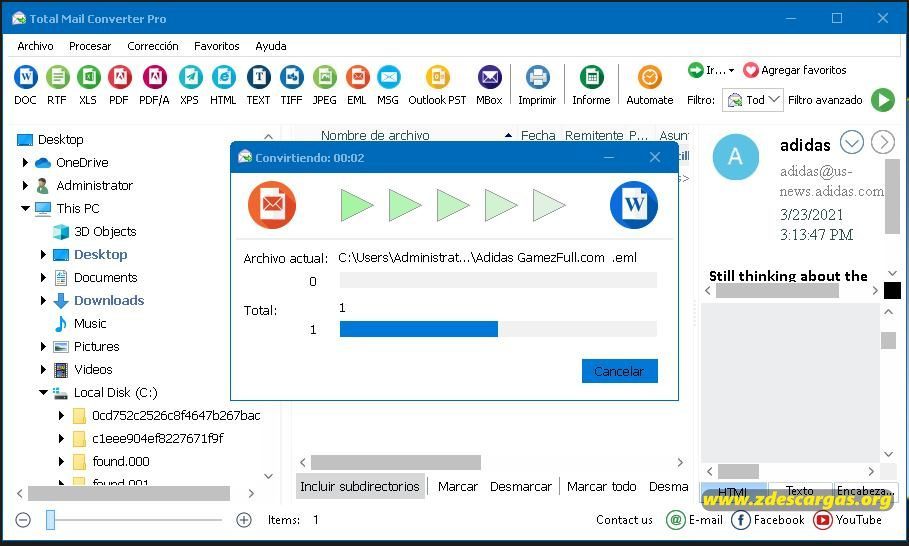This screenshot has width=909, height=546.
Task: Click the MSG conversion icon
Action: point(388,77)
